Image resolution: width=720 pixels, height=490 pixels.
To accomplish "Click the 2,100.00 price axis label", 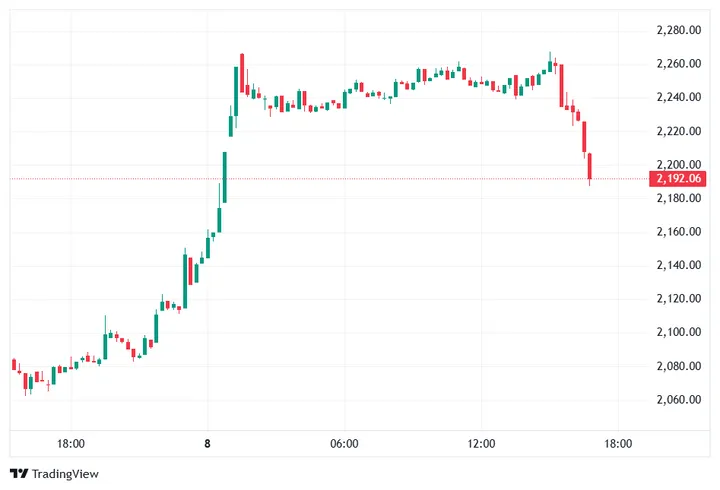I will coord(680,332).
